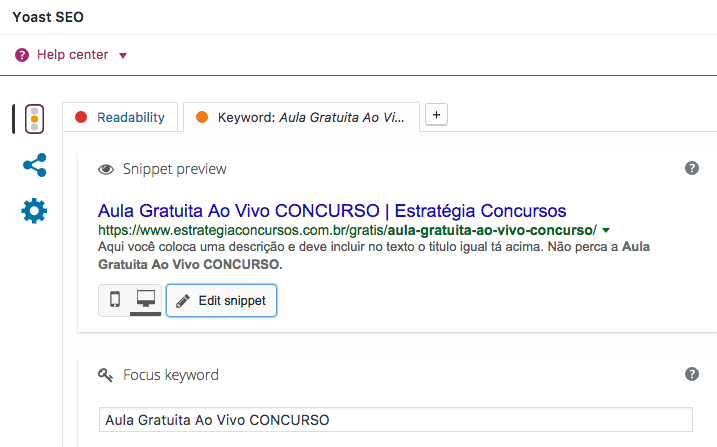Screen dimensions: 717x447
Task: Open the traffic light content optimization icon
Action: pyautogui.click(x=34, y=119)
